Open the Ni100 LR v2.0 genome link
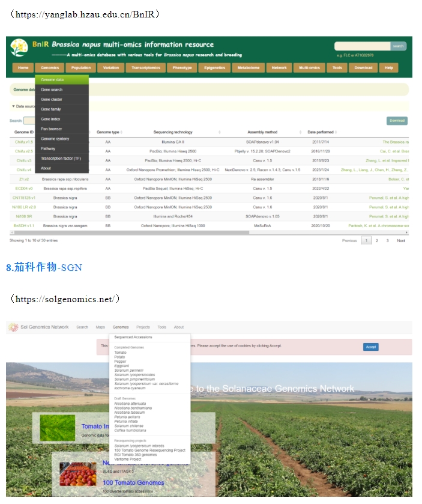 pyautogui.click(x=24, y=208)
